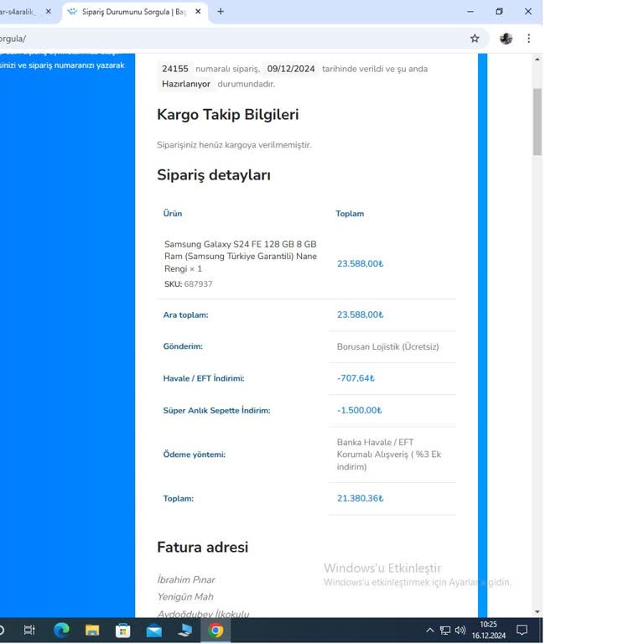
Task: Click order number 24155
Action: [x=175, y=69]
